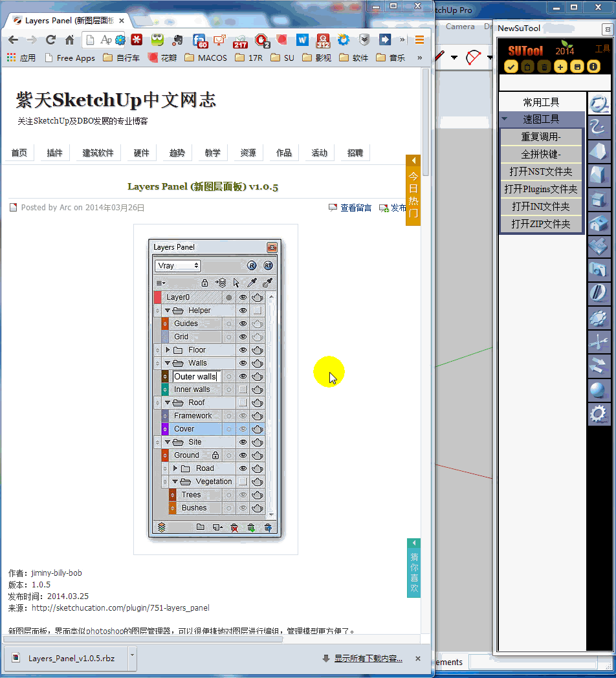The image size is (616, 678).
Task: Open the 首页 nav tab
Action: (19, 153)
